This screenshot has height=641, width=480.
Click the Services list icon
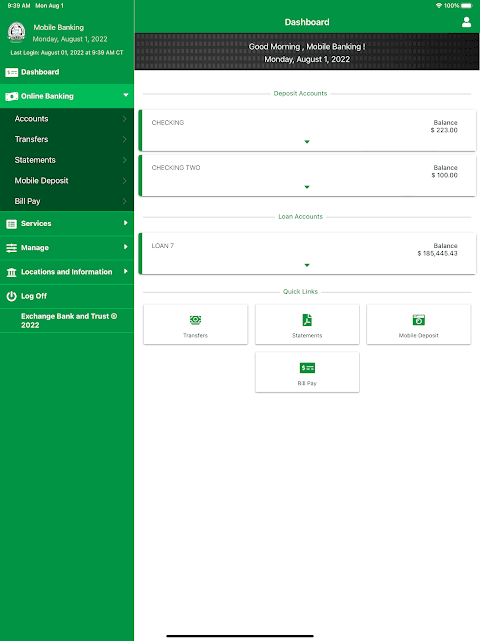pos(11,224)
